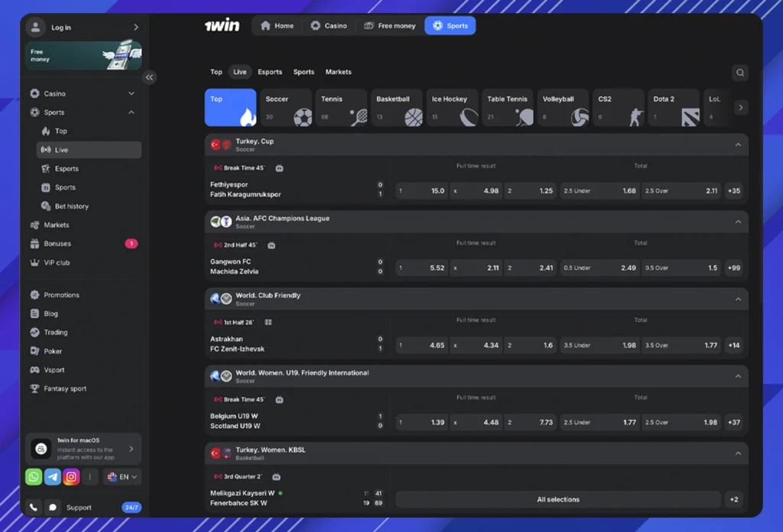Open stats icon for Fethiyespor match
This screenshot has height=532, width=783.
pos(280,168)
